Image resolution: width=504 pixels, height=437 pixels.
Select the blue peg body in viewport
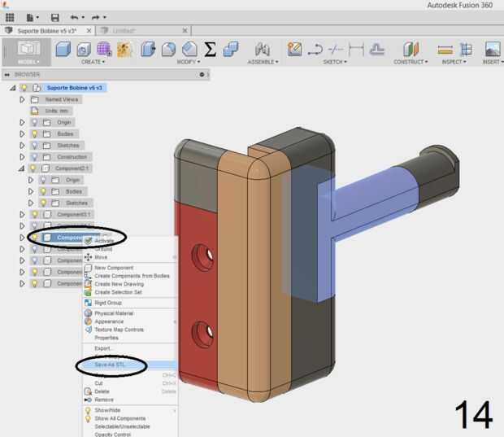(x=370, y=199)
